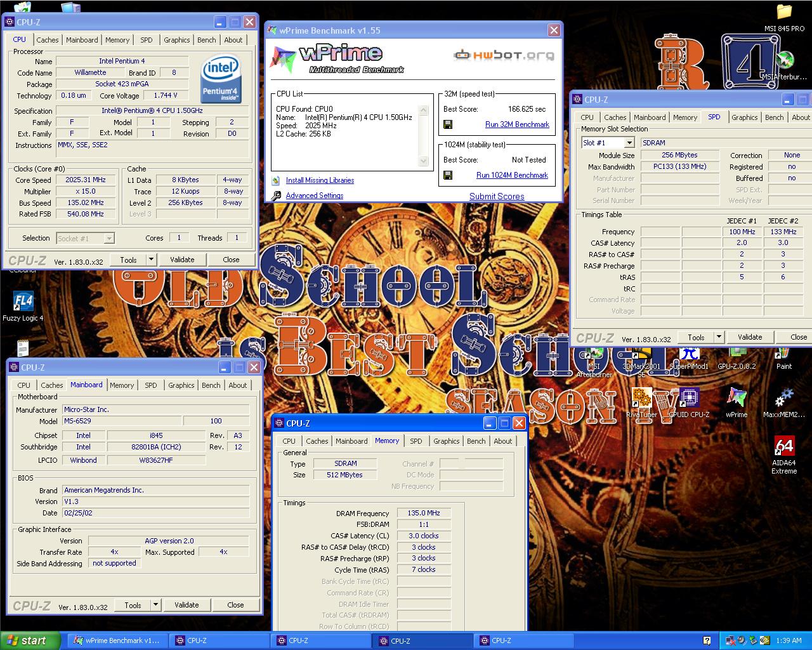Screen dimensions: 812x650
Task: Click the Start button on the taskbar
Action: click(x=30, y=640)
